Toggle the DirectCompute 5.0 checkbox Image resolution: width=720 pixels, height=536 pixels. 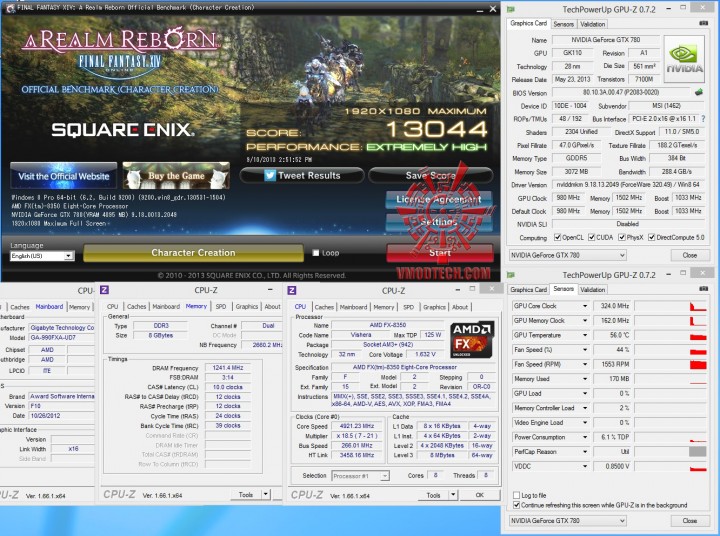[x=651, y=237]
